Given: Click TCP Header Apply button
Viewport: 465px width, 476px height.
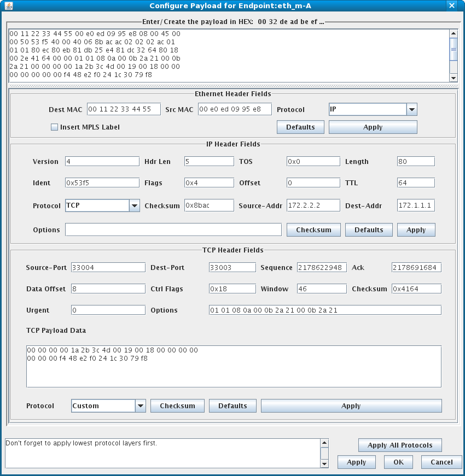Looking at the screenshot, I should click(x=351, y=406).
